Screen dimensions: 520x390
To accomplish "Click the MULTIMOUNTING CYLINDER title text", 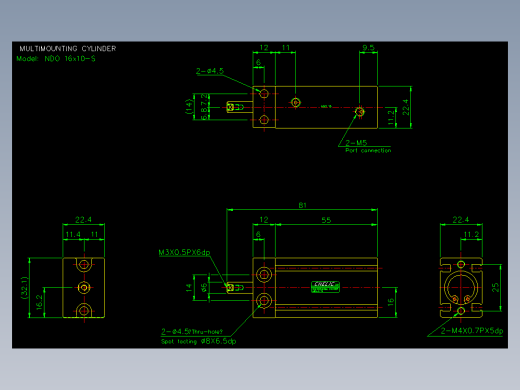I will (68, 49).
